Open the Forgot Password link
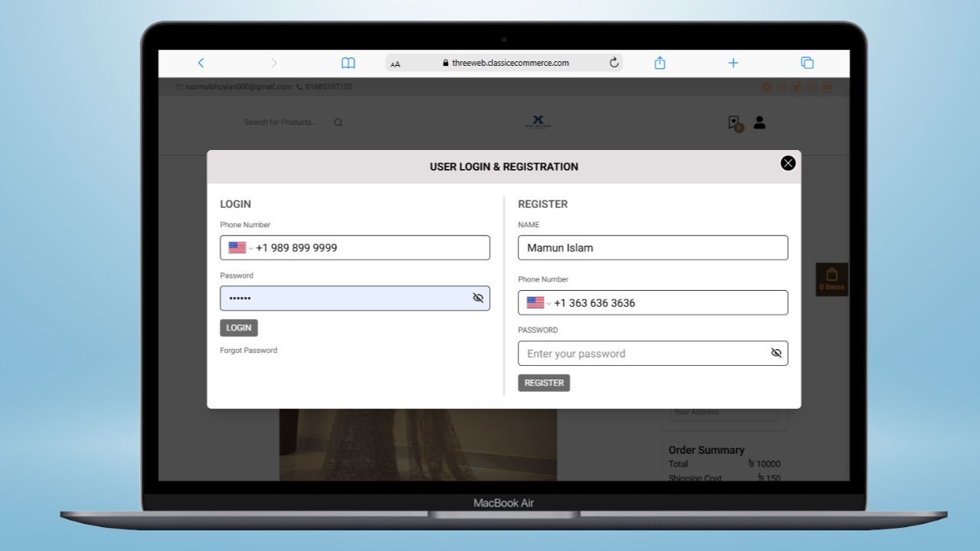 [249, 350]
